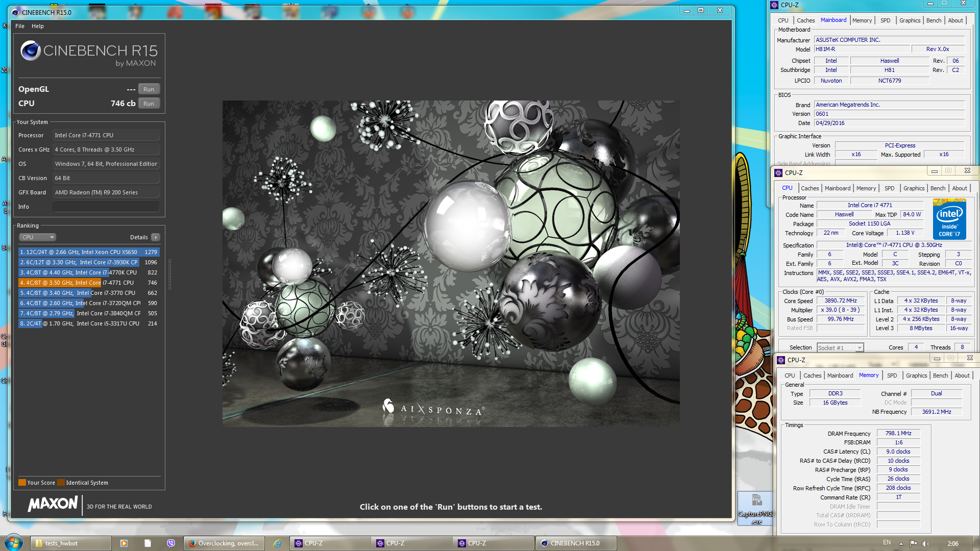Open Graphics tab in bottom CPU-Z window
Image resolution: width=980 pixels, height=551 pixels.
(916, 375)
